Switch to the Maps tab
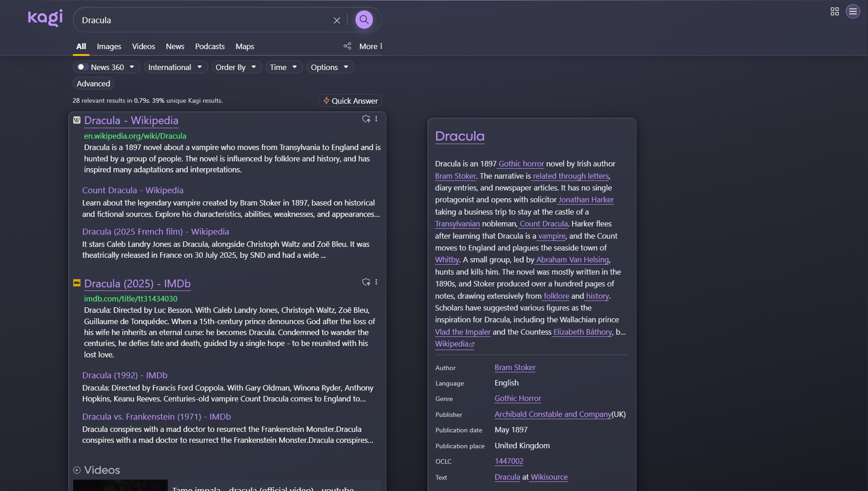 pos(245,46)
